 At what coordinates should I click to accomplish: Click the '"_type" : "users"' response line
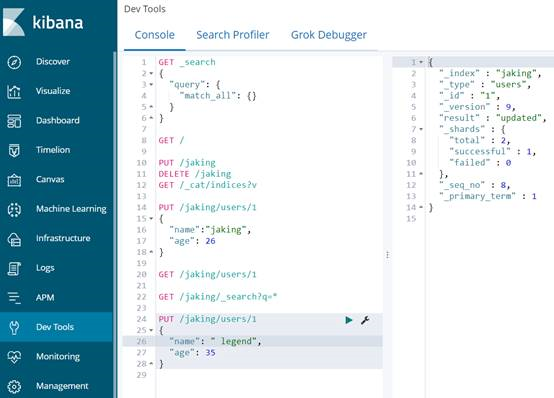click(x=485, y=85)
